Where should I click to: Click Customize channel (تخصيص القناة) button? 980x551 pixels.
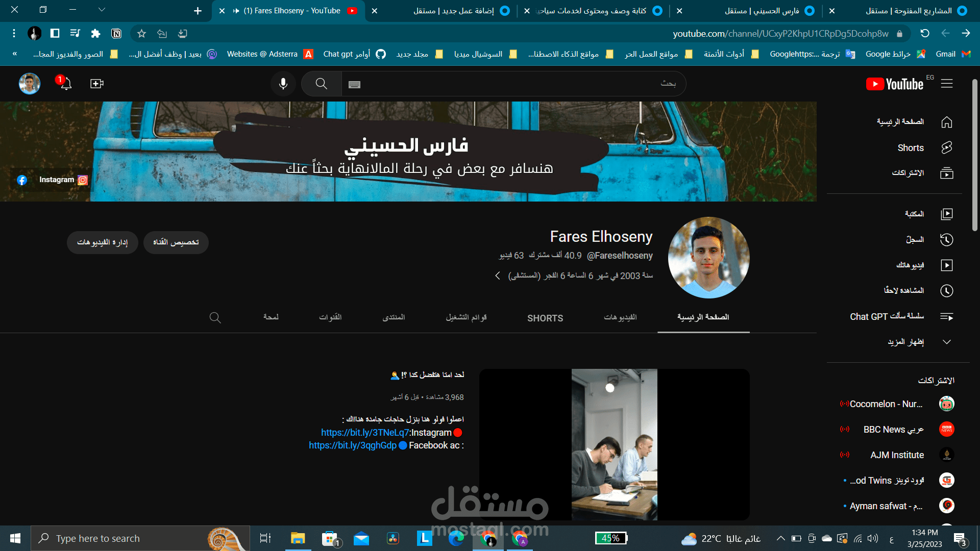[x=176, y=242]
